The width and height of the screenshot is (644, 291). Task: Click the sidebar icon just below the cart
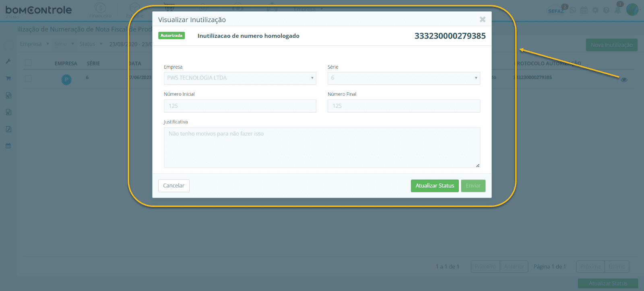click(8, 95)
